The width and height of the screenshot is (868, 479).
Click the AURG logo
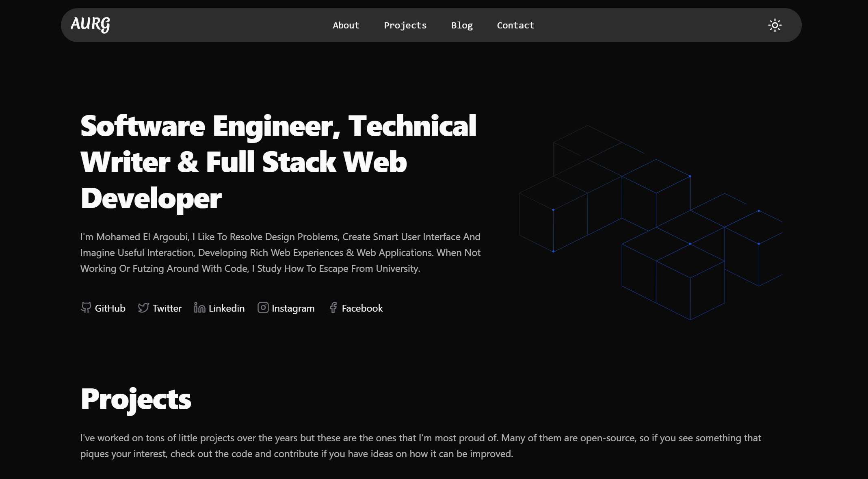point(90,24)
